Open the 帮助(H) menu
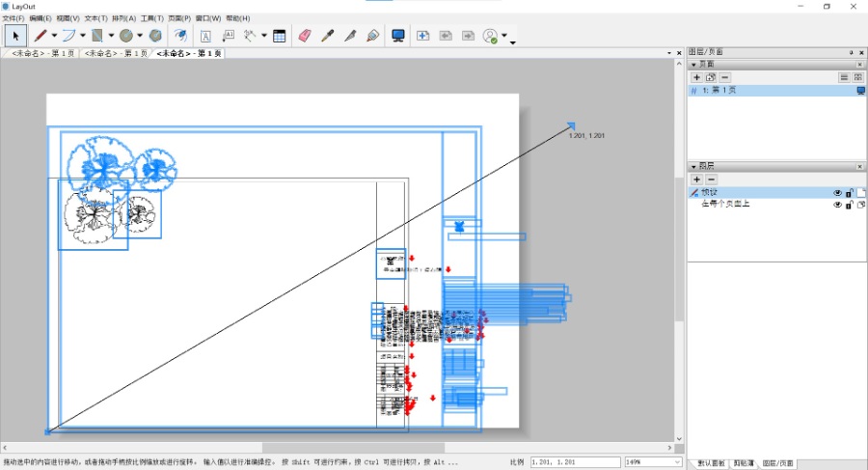868x470 pixels. (x=238, y=18)
